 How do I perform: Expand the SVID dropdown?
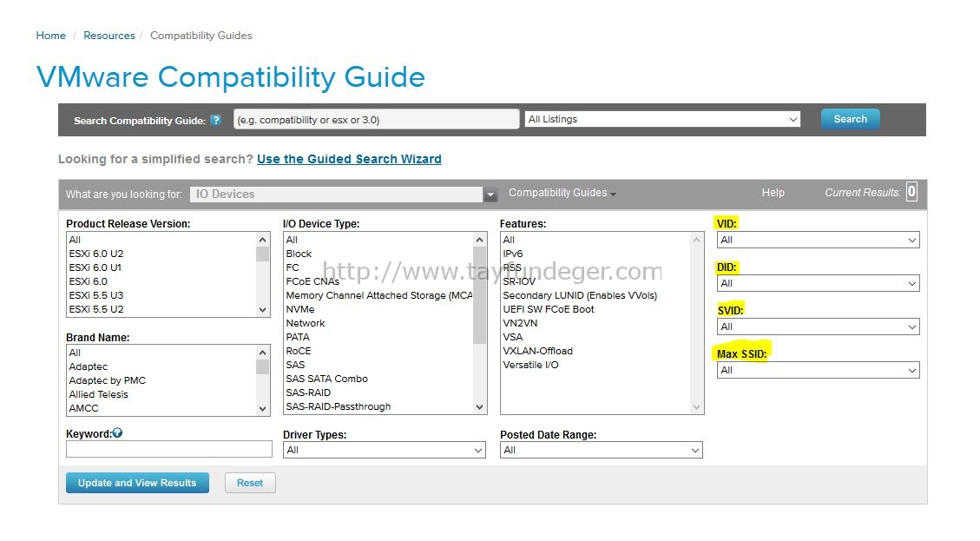point(819,327)
